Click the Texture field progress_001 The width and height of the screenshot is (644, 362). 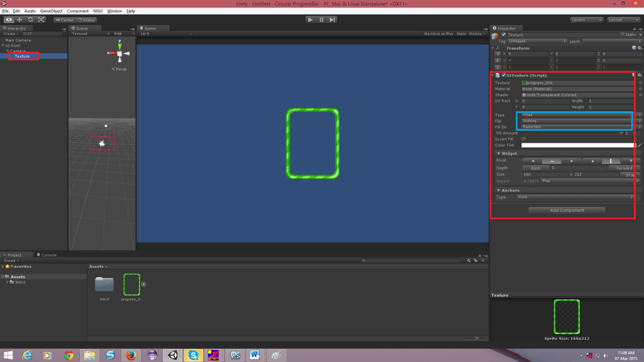click(x=577, y=83)
